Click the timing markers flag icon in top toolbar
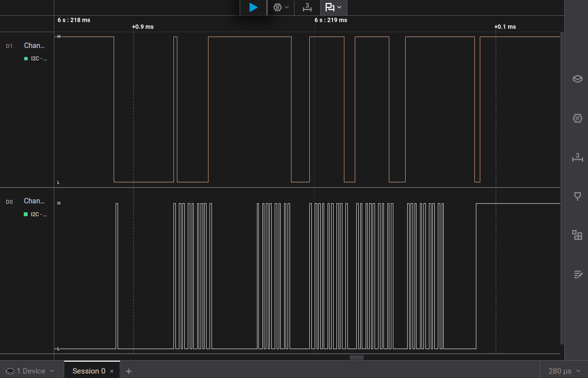The width and height of the screenshot is (588, 378). [x=330, y=7]
